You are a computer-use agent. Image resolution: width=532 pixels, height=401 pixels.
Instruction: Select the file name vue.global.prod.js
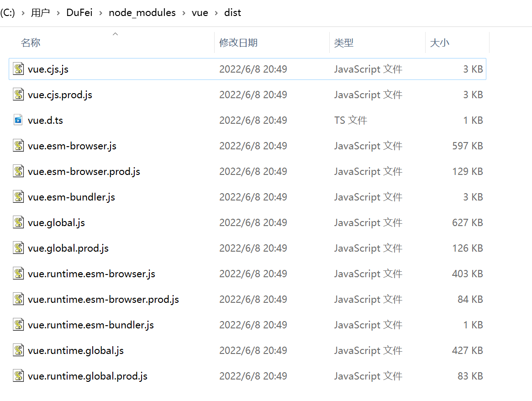(68, 248)
